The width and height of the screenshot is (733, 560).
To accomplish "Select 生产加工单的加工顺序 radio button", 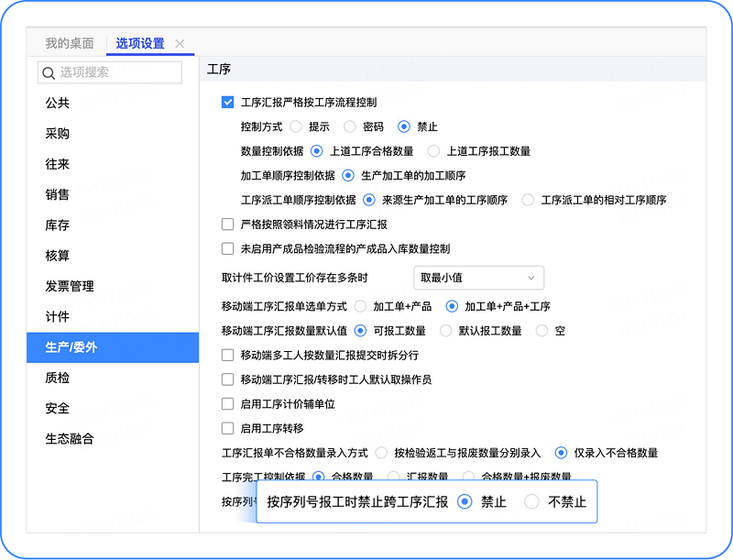I will coord(348,176).
